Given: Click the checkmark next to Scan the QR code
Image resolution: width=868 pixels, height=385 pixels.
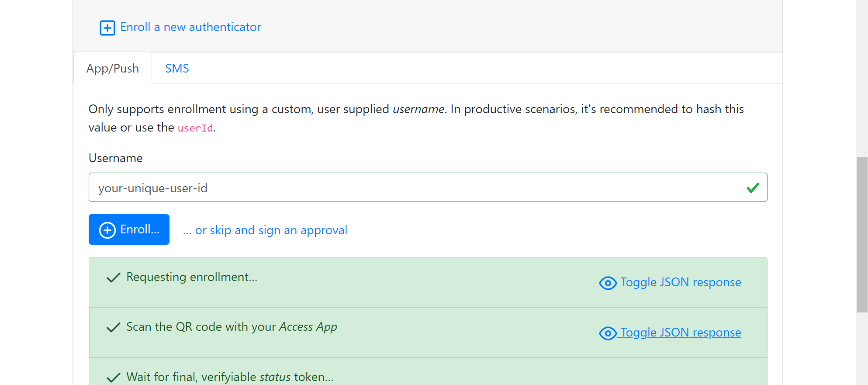Looking at the screenshot, I should point(113,327).
